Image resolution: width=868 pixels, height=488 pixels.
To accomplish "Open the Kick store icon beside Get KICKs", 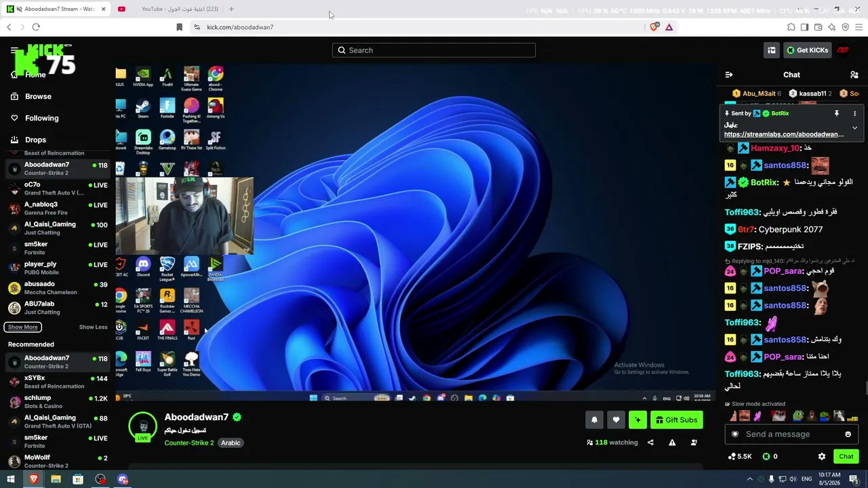I will click(x=772, y=50).
